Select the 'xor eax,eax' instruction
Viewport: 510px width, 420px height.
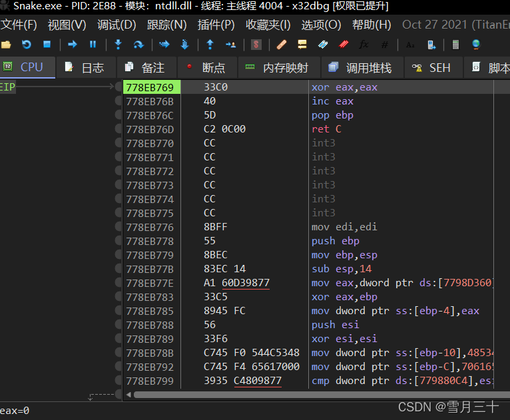(x=344, y=87)
